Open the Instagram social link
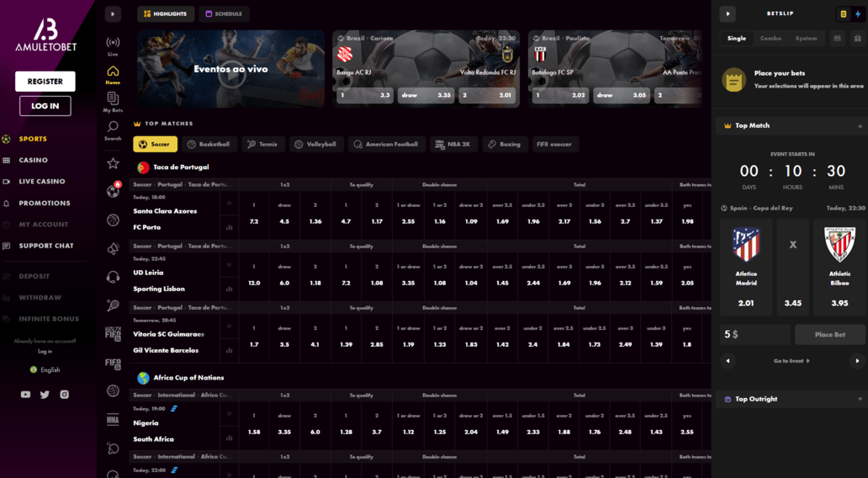 pyautogui.click(x=64, y=395)
